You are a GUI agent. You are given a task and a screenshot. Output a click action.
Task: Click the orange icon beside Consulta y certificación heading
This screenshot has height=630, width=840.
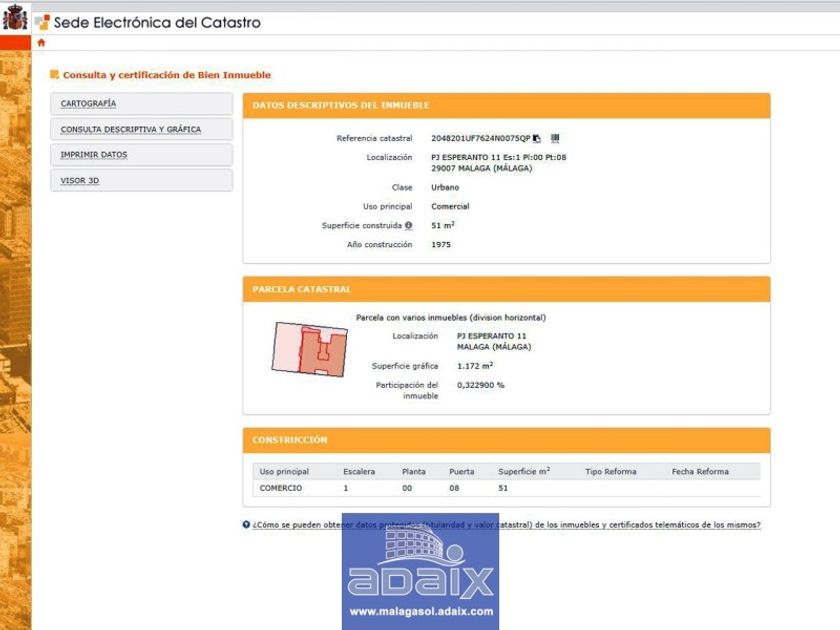[x=54, y=74]
